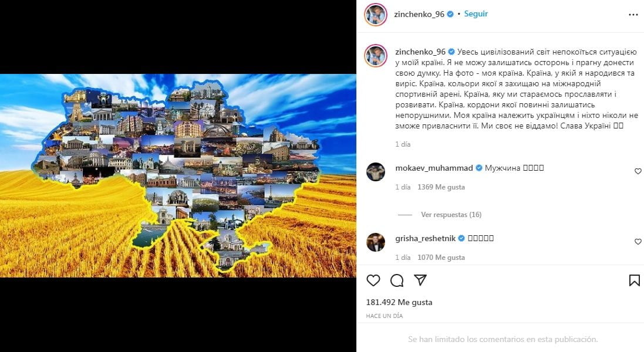This screenshot has width=644, height=352.
Task: Like grisha_reshetnik's comment heart
Action: tap(638, 242)
